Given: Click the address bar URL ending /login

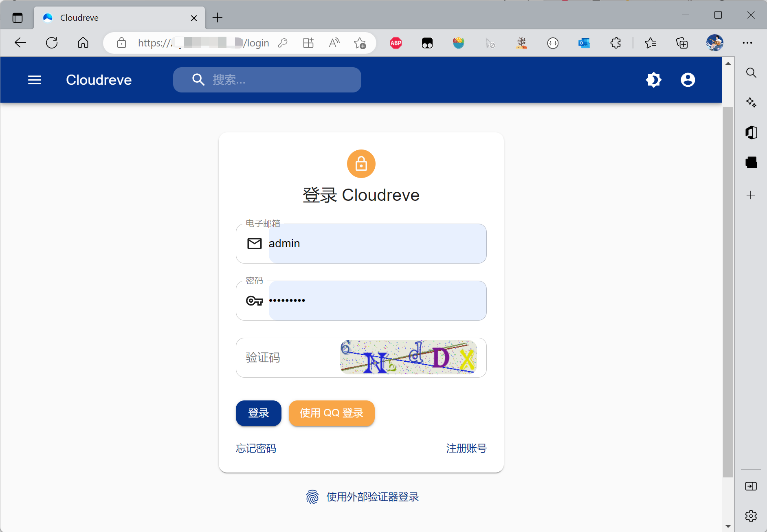Looking at the screenshot, I should coord(203,43).
